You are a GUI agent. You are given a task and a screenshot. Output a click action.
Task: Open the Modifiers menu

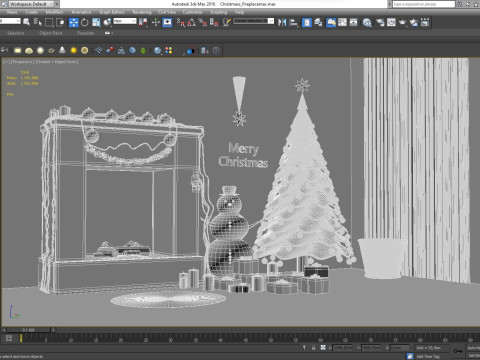click(54, 12)
